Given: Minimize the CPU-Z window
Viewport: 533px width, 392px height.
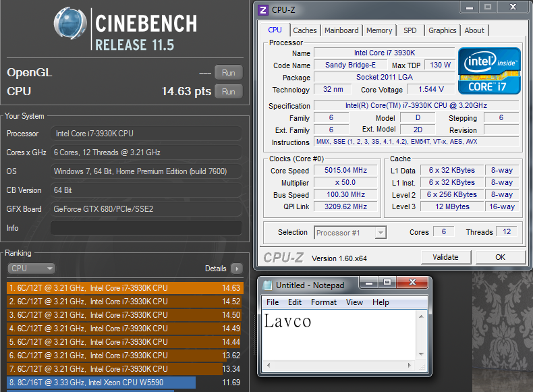Looking at the screenshot, I should [470, 7].
